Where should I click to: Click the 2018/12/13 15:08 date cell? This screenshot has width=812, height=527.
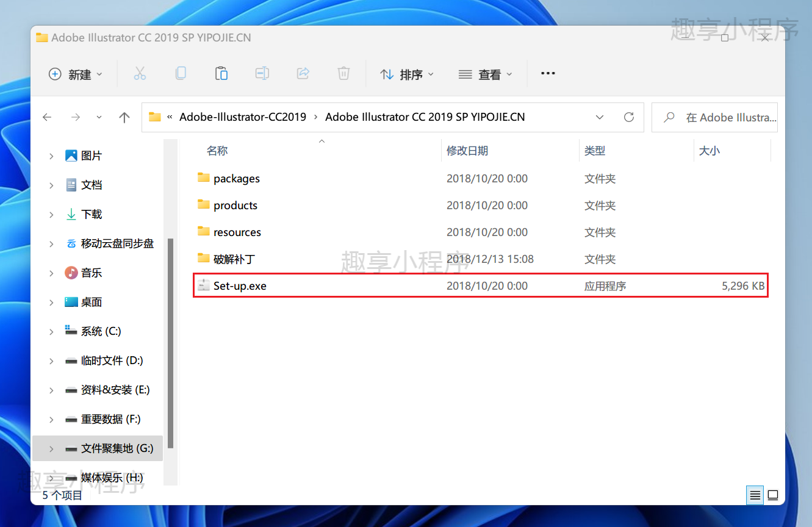click(x=490, y=259)
